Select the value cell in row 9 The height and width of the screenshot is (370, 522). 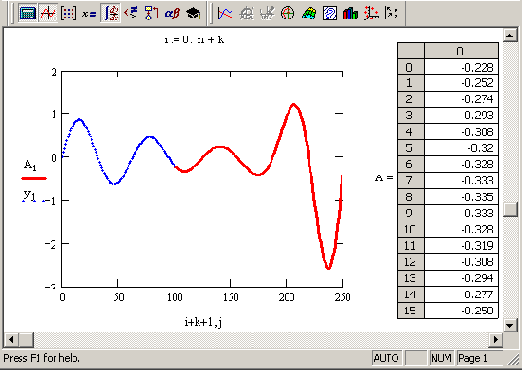(461, 213)
